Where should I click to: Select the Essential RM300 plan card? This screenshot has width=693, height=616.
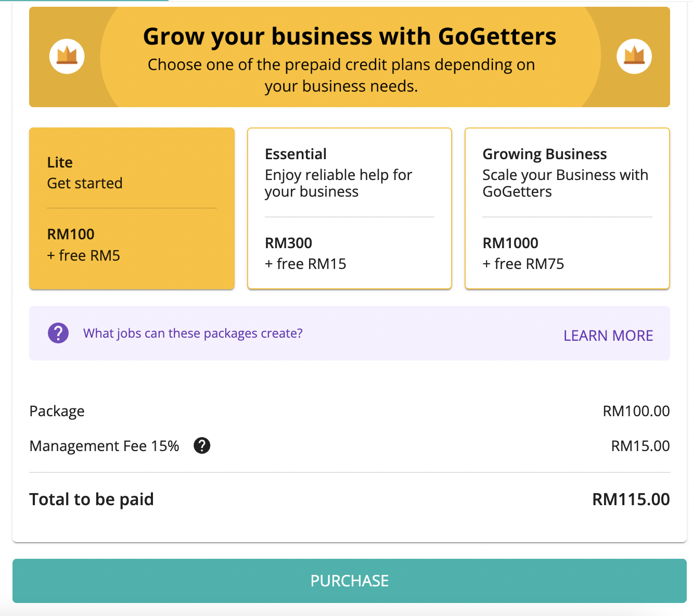point(350,208)
